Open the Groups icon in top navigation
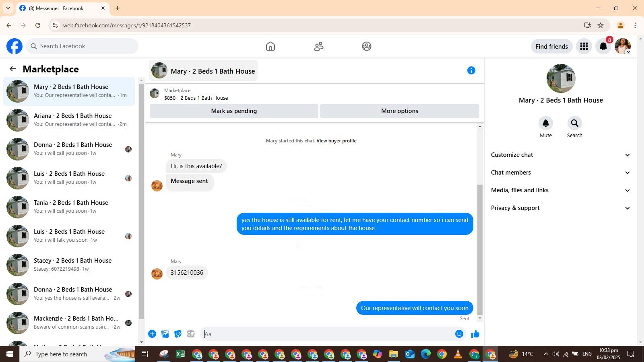Screen dimensions: 644x362 pos(367,46)
